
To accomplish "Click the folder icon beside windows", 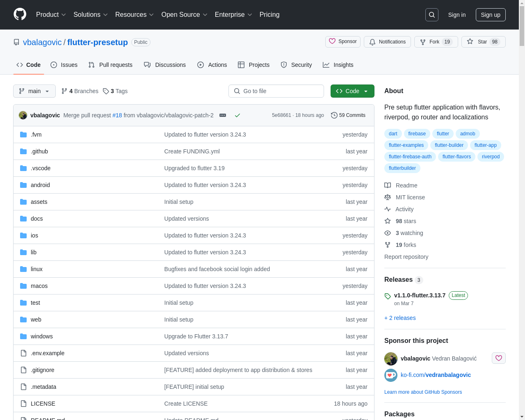I will tap(23, 336).
